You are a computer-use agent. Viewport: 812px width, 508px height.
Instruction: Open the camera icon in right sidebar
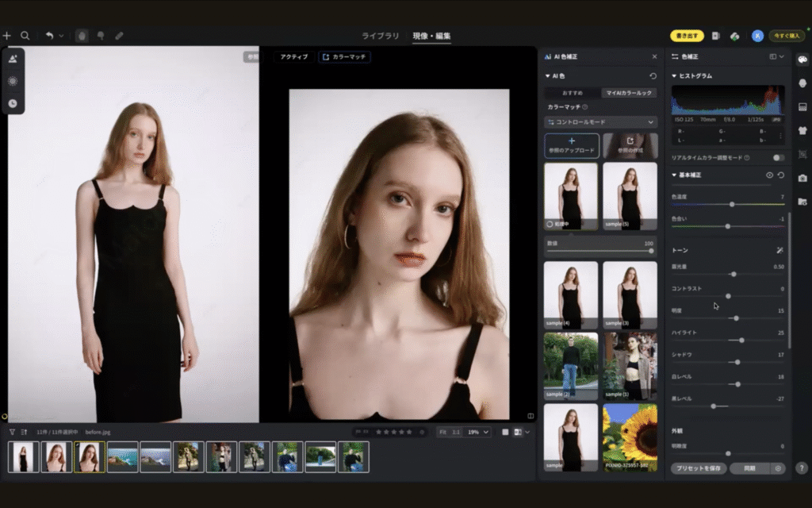click(x=802, y=178)
